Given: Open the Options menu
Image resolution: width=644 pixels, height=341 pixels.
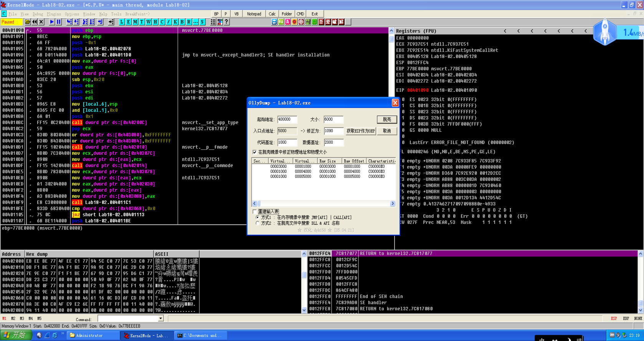Looking at the screenshot, I should pyautogui.click(x=72, y=14).
